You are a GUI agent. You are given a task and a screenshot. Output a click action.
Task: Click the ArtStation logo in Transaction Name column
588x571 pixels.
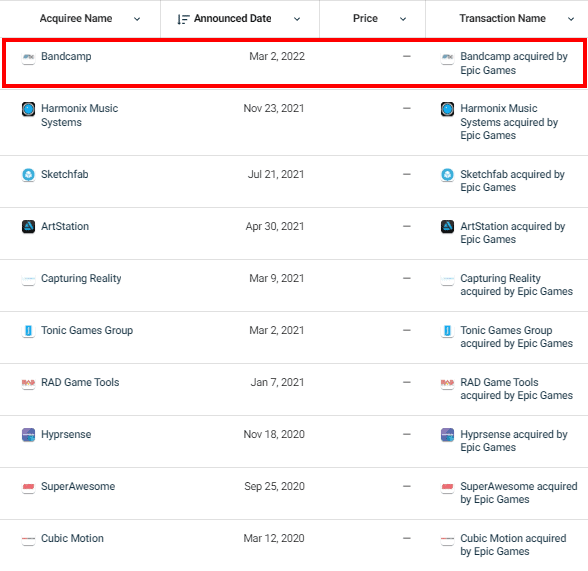pyautogui.click(x=447, y=227)
